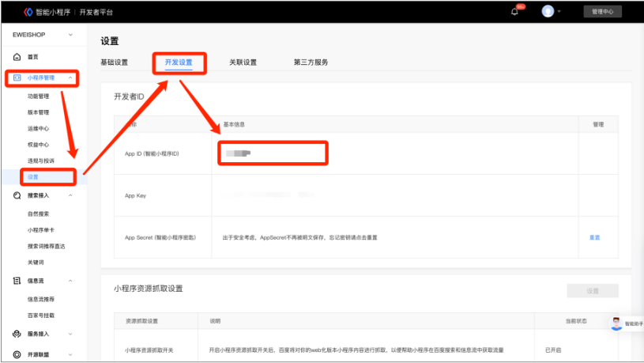
Task: Open the user avatar account menu
Action: pos(548,11)
